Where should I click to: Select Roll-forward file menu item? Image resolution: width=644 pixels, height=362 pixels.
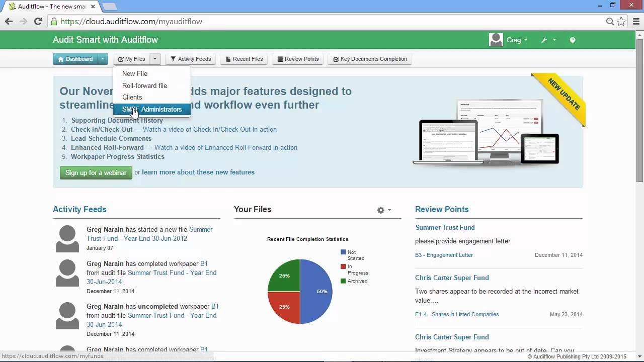(152, 85)
